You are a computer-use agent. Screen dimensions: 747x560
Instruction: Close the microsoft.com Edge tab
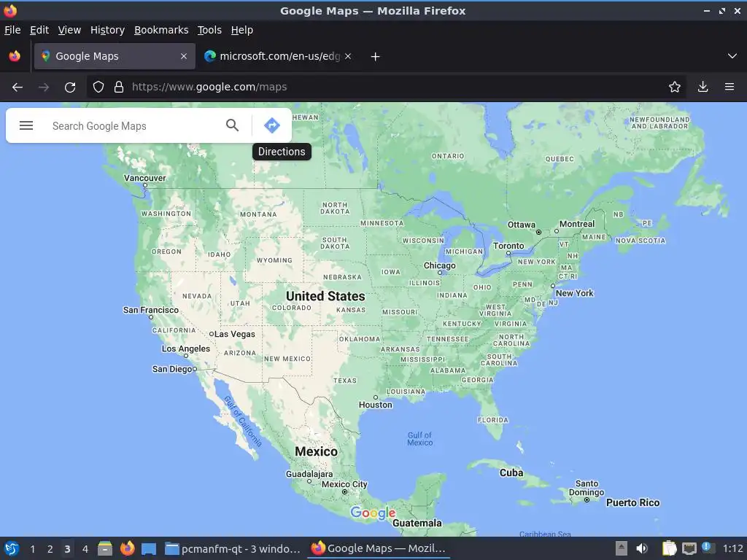point(348,56)
